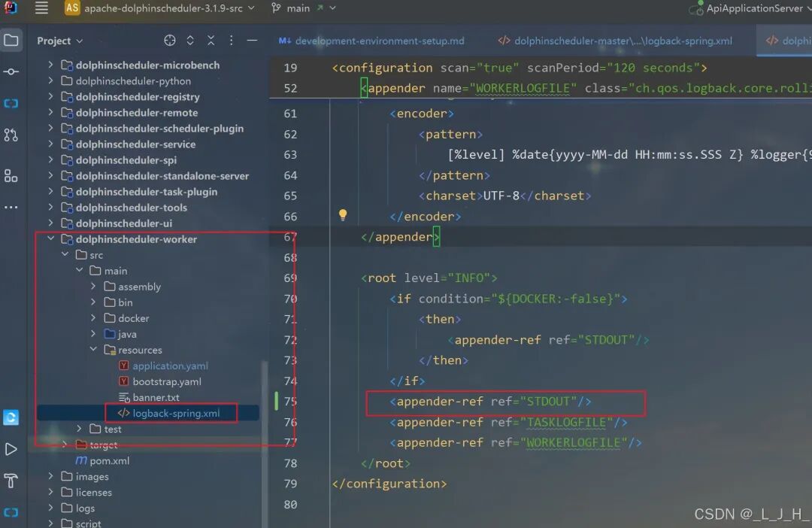Click WORKERLOGFILE in sticky appender line

[523, 89]
